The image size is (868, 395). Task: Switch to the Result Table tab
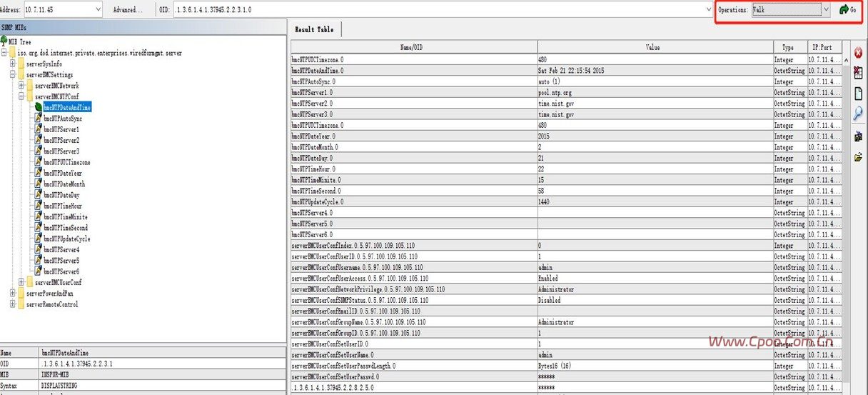tap(314, 29)
